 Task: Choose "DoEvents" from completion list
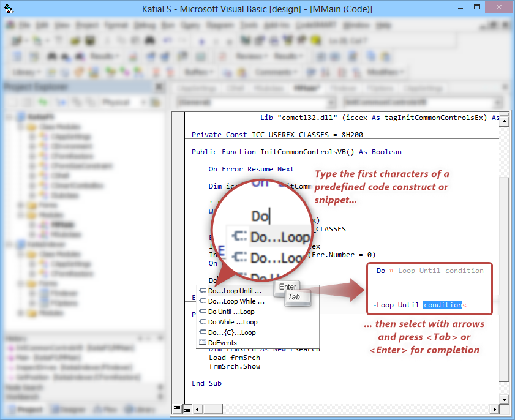(x=222, y=343)
